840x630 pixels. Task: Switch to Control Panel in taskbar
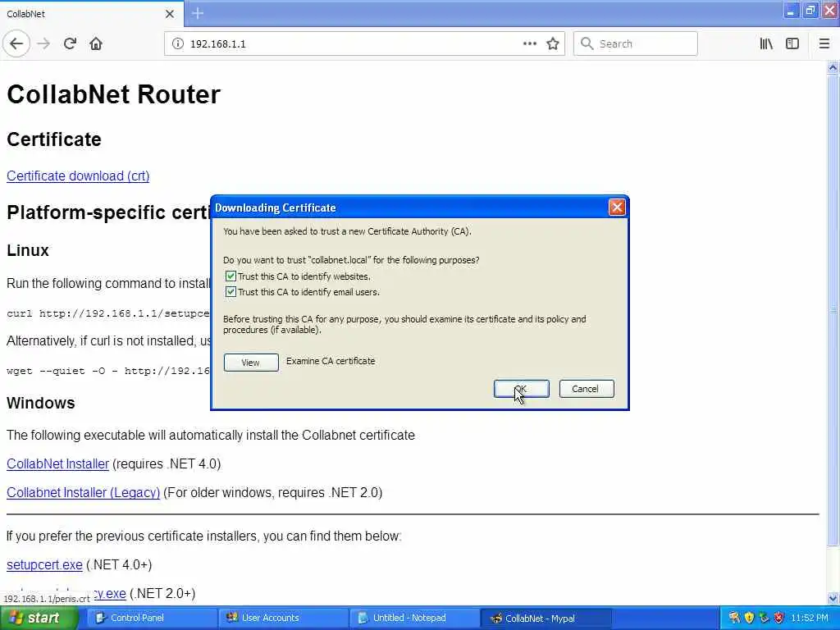pos(150,619)
